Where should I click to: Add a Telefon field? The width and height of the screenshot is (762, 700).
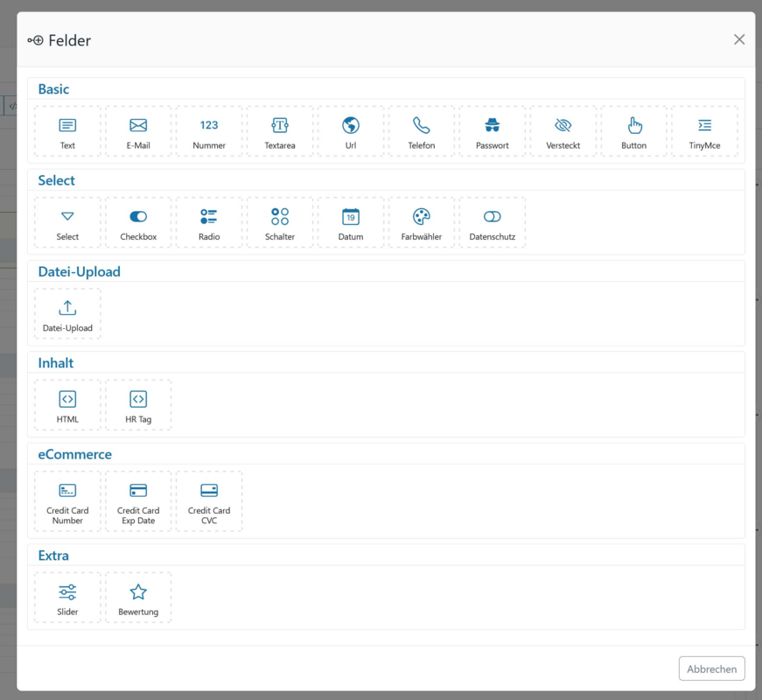click(x=422, y=131)
